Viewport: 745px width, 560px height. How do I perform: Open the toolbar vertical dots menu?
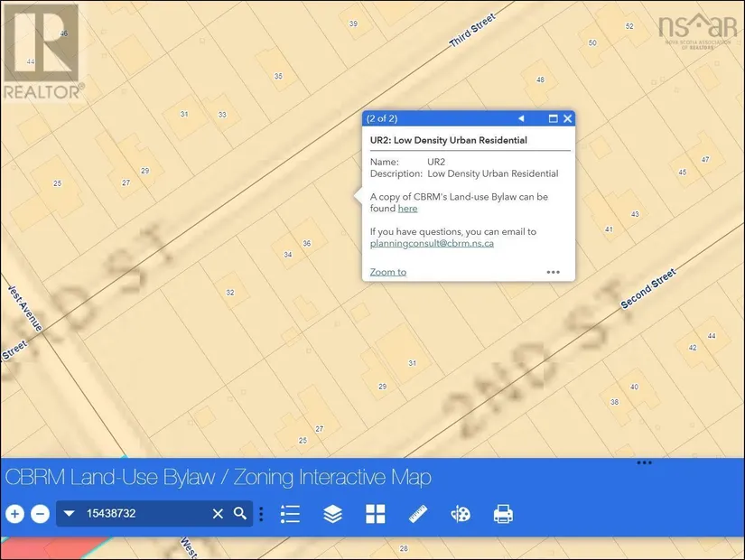coord(261,514)
